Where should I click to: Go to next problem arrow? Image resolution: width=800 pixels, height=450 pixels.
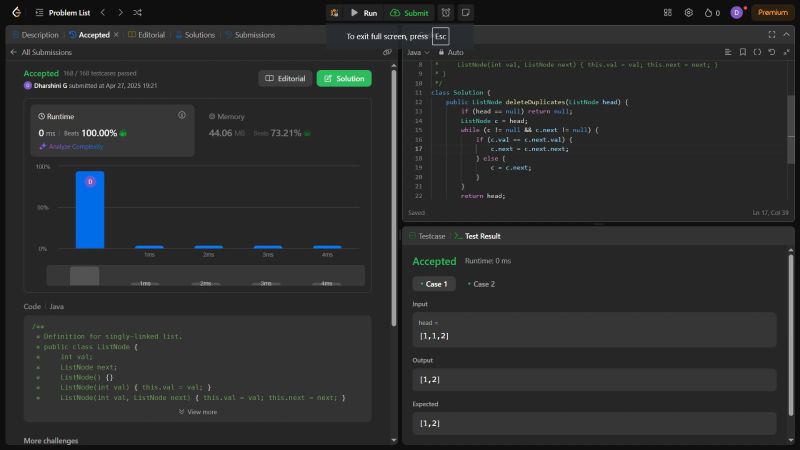[x=120, y=12]
